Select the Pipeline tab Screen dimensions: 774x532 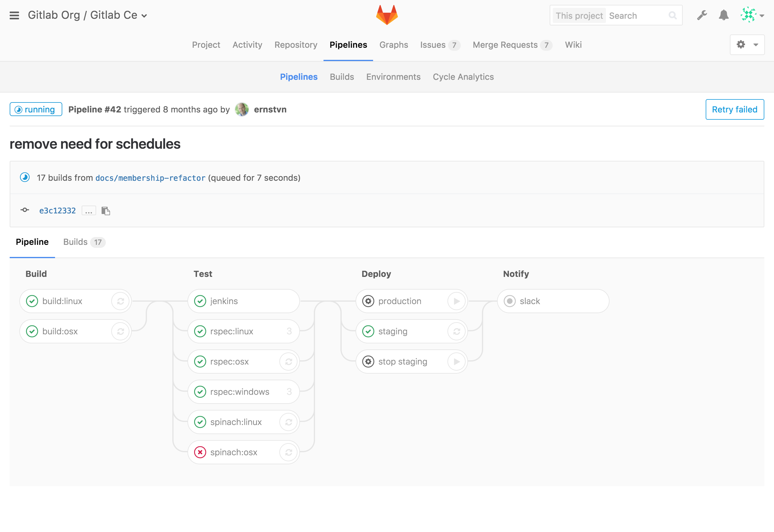[x=32, y=242]
